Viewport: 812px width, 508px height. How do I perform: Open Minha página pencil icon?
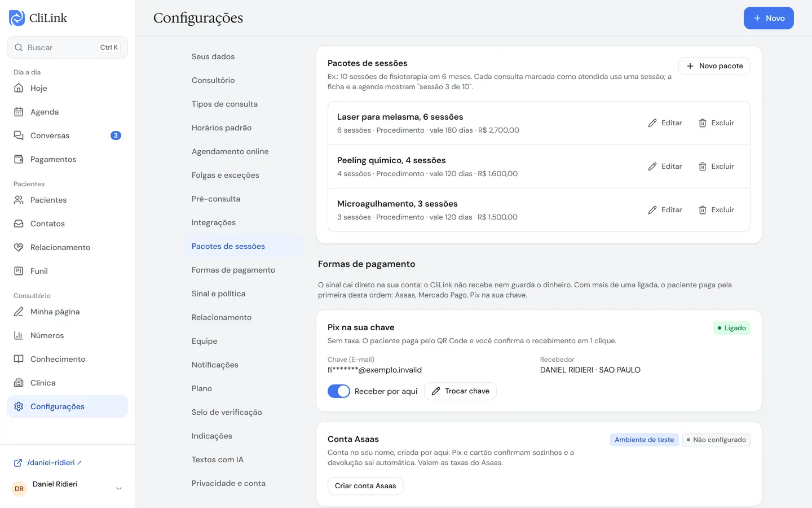pos(19,312)
